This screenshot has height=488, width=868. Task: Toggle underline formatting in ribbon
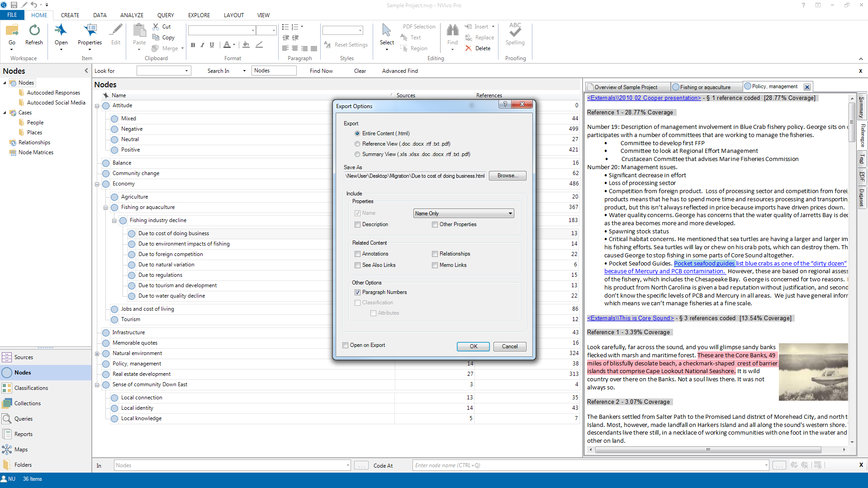[x=212, y=45]
